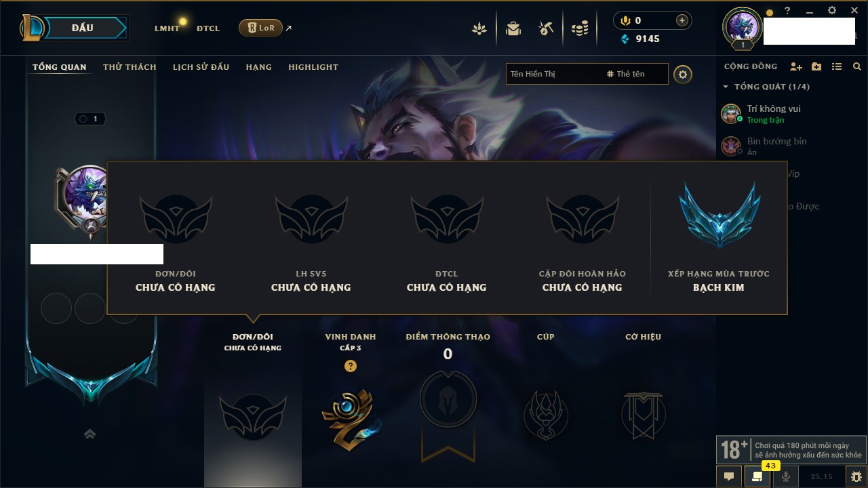Viewport: 868px width, 488px height.
Task: Open the Store coins icon
Action: click(580, 28)
